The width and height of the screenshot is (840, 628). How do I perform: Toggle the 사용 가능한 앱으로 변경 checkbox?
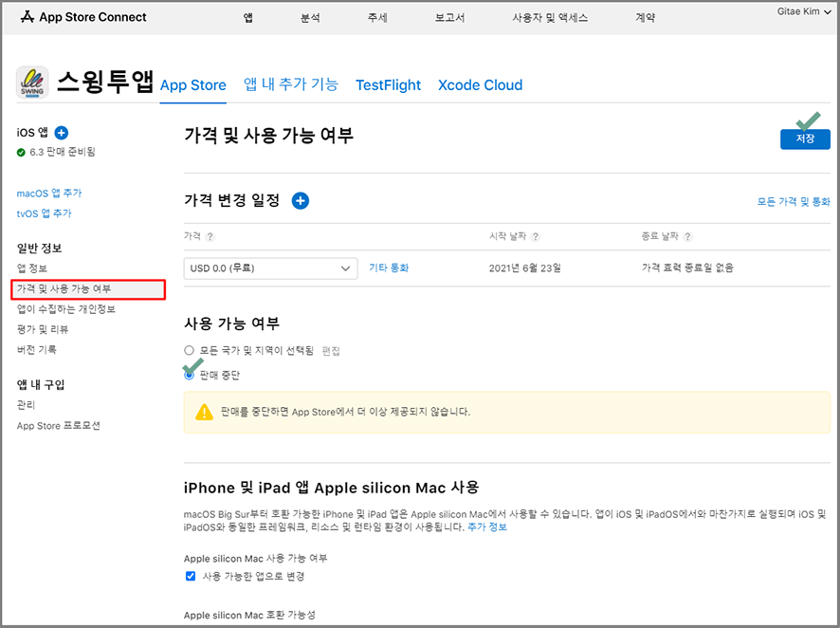point(190,576)
